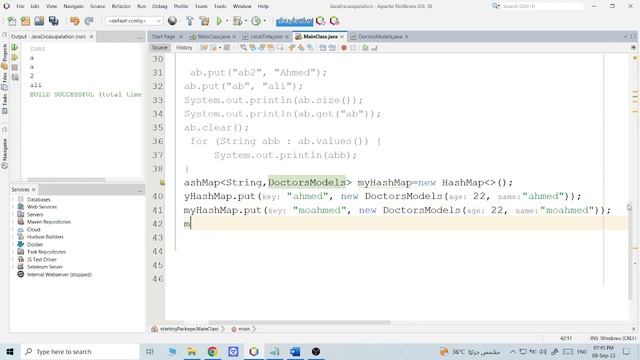Clean and Build with the broom-hammer icon

click(x=204, y=21)
